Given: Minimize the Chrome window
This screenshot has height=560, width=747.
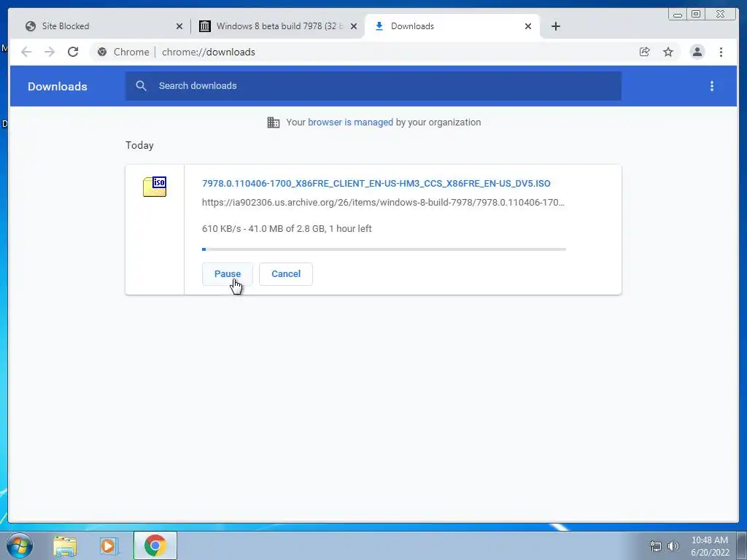Looking at the screenshot, I should (x=678, y=15).
